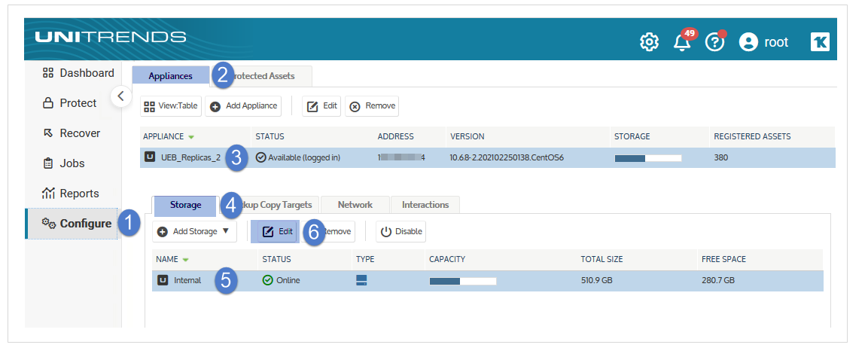Switch to the Interactions tab
Image resolution: width=868 pixels, height=363 pixels.
pyautogui.click(x=425, y=205)
